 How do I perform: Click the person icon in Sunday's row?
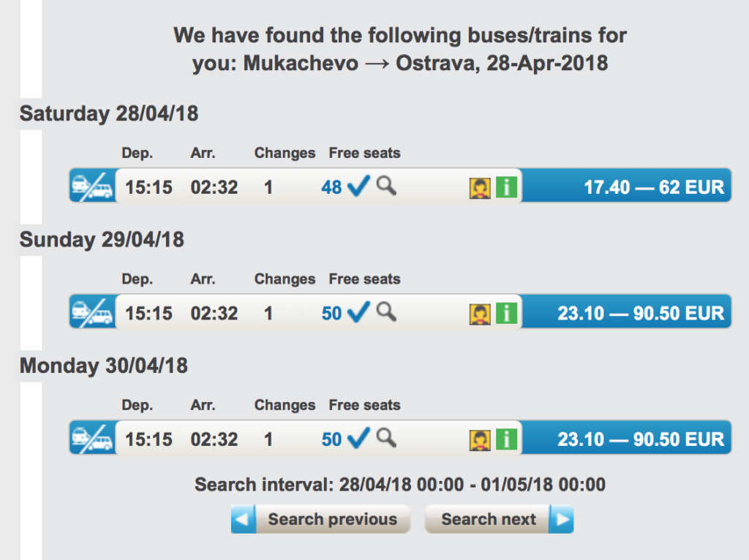[x=479, y=314]
